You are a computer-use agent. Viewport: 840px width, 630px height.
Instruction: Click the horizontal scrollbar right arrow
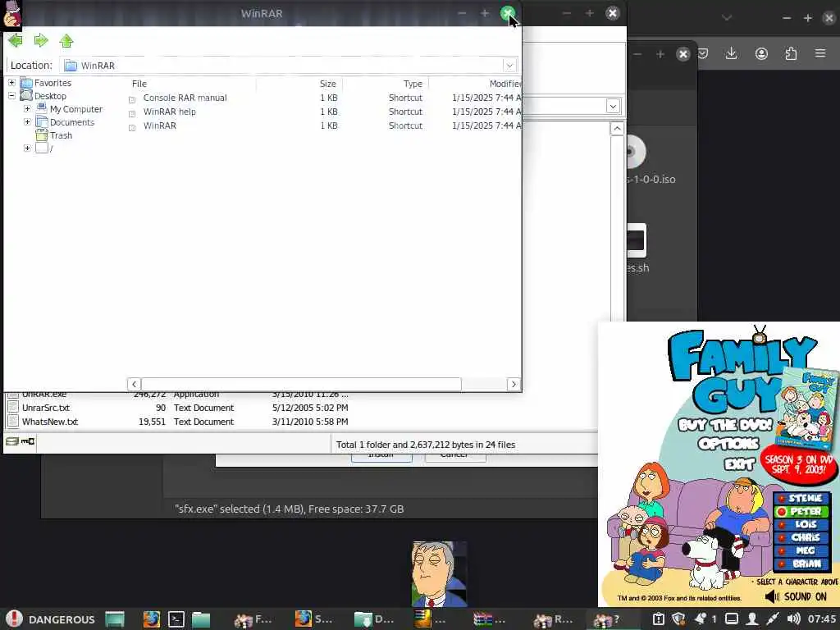pyautogui.click(x=514, y=384)
